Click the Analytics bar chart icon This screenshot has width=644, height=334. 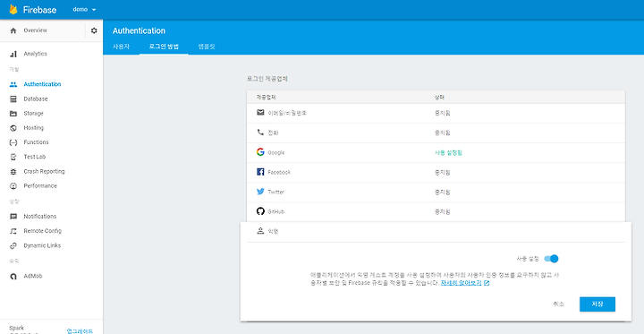tap(13, 54)
